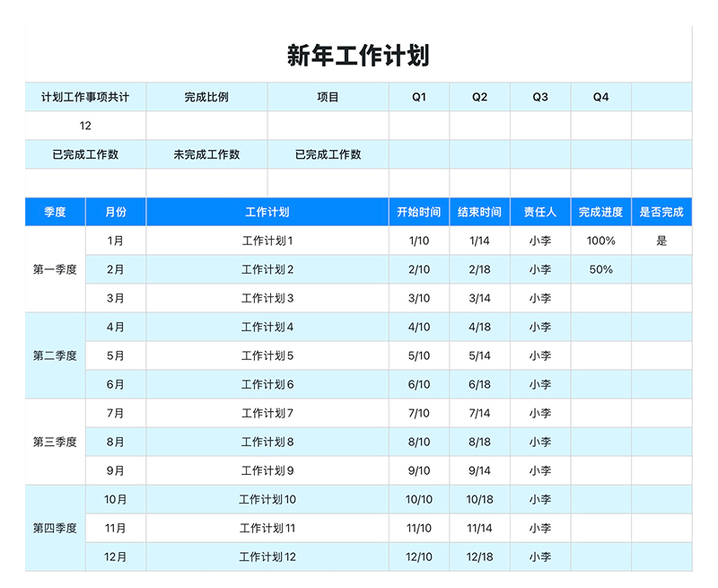
Task: Select the 工作计划9 cell
Action: pyautogui.click(x=267, y=470)
